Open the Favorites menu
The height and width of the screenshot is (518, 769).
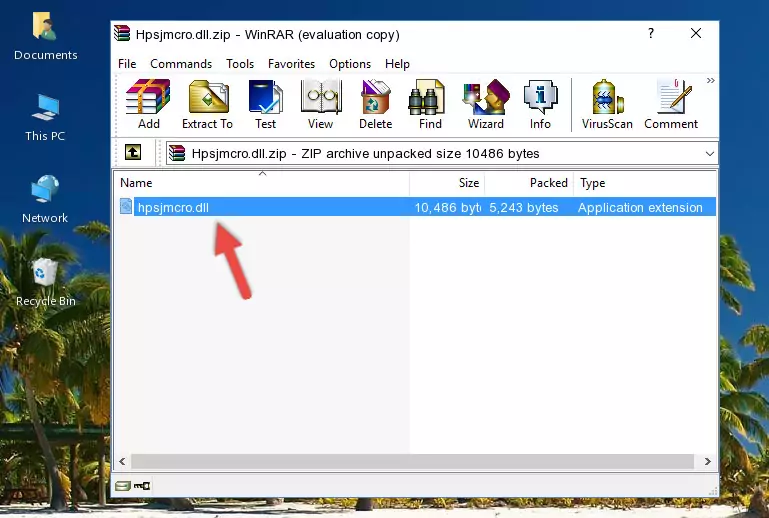tap(291, 64)
